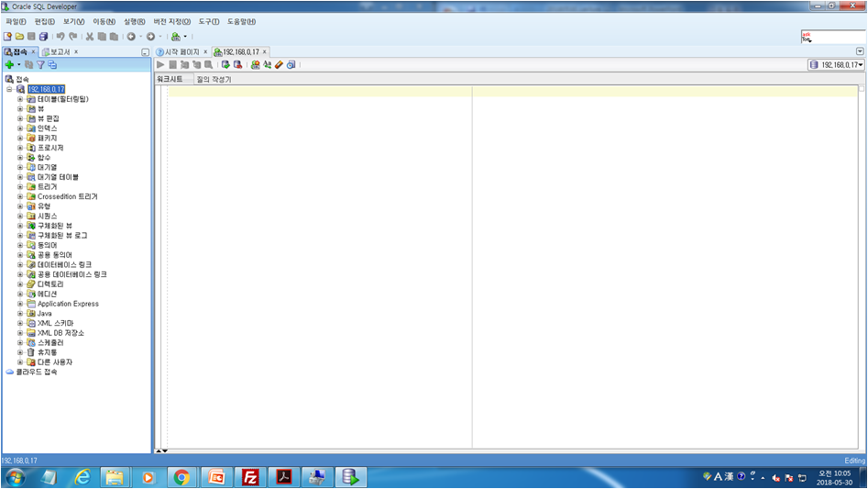Expand the 트리거 tree node
This screenshot has width=868, height=489.
[20, 186]
